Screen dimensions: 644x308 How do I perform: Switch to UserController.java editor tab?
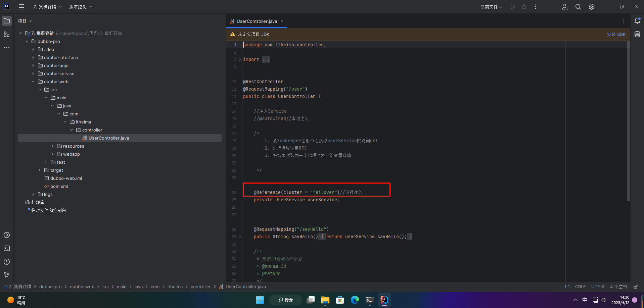pos(257,21)
